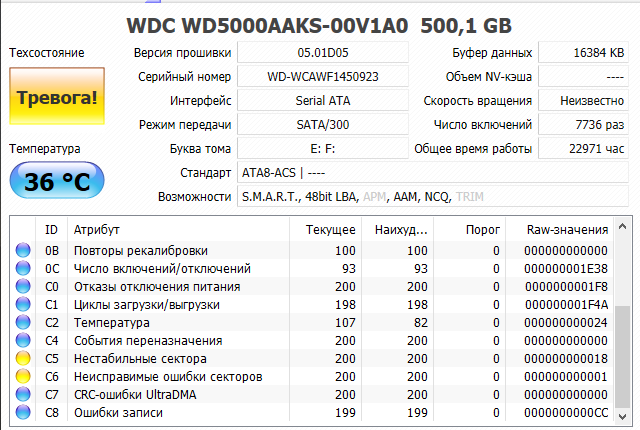
Task: Click the status icon for Отказы отключения питания
Action: pos(24,286)
